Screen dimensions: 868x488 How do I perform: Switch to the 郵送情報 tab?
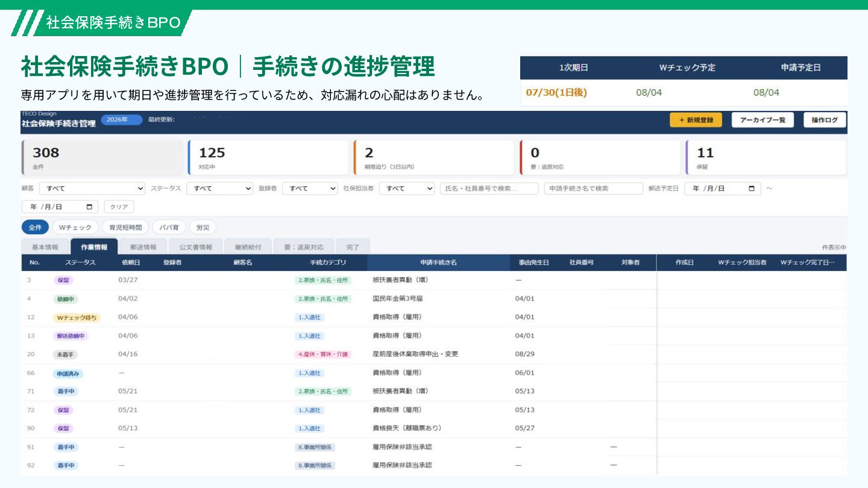pos(143,247)
